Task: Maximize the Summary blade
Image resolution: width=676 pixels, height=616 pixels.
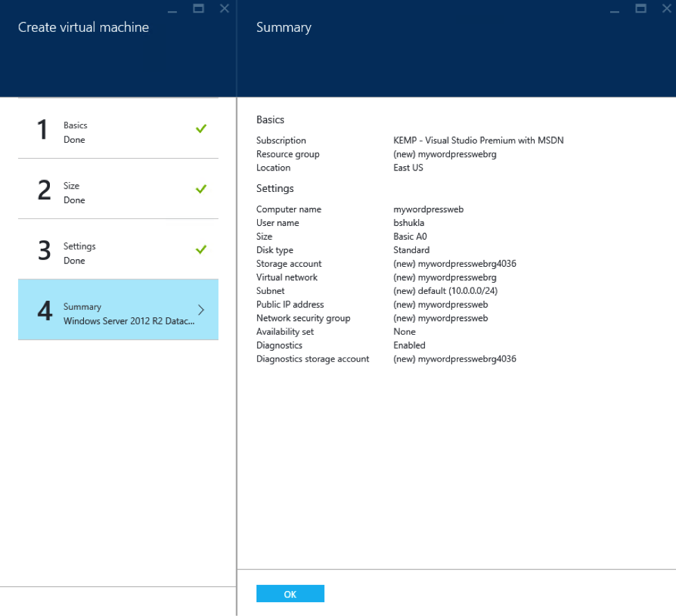Action: (x=641, y=8)
